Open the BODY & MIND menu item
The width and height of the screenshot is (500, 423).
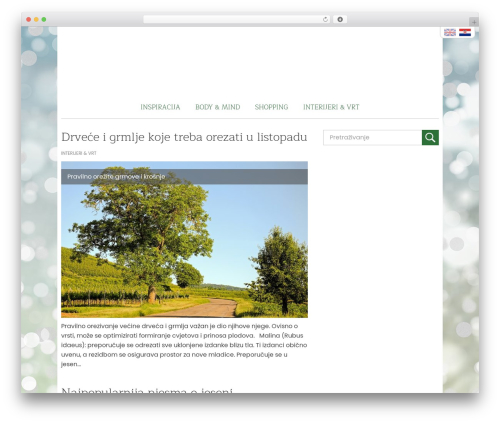[x=218, y=107]
